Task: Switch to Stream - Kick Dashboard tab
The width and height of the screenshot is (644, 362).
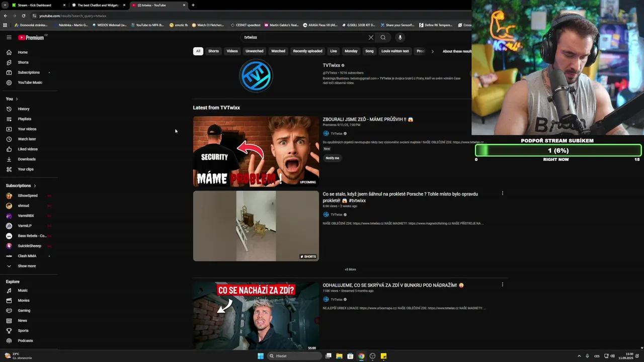Action: click(x=38, y=5)
